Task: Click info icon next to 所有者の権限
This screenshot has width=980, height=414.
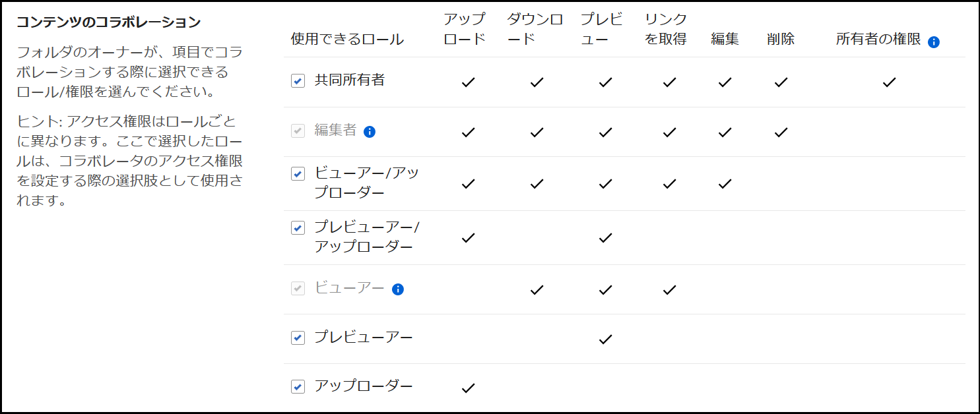Action: tap(933, 42)
